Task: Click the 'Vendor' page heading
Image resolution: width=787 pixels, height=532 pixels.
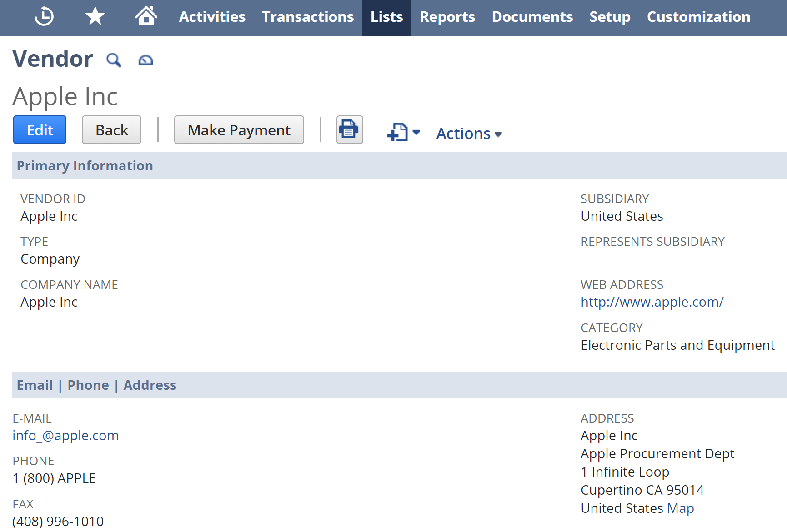Action: pyautogui.click(x=53, y=59)
